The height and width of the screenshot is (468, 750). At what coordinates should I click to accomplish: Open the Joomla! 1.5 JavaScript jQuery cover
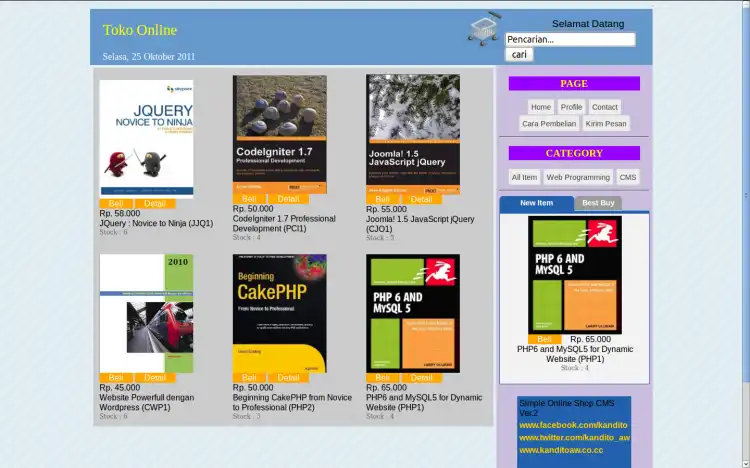[x=413, y=134]
